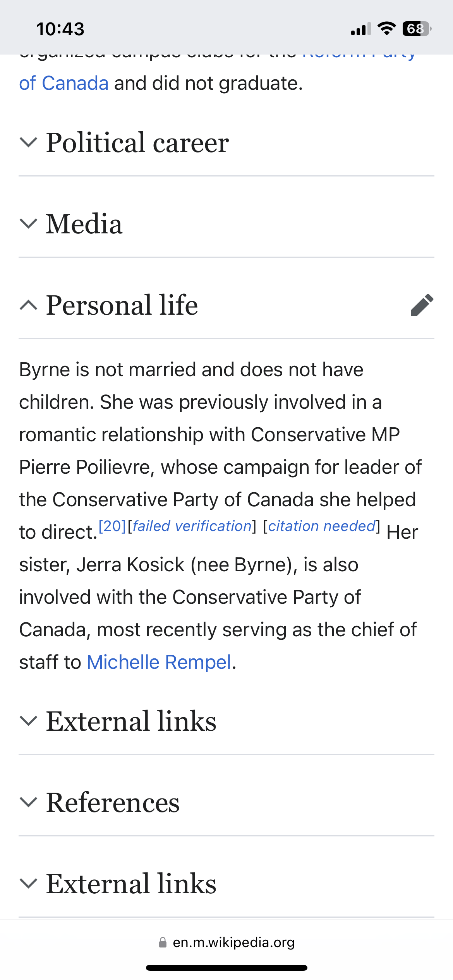
Task: Tap the pencil edit icon for Personal life
Action: [422, 305]
